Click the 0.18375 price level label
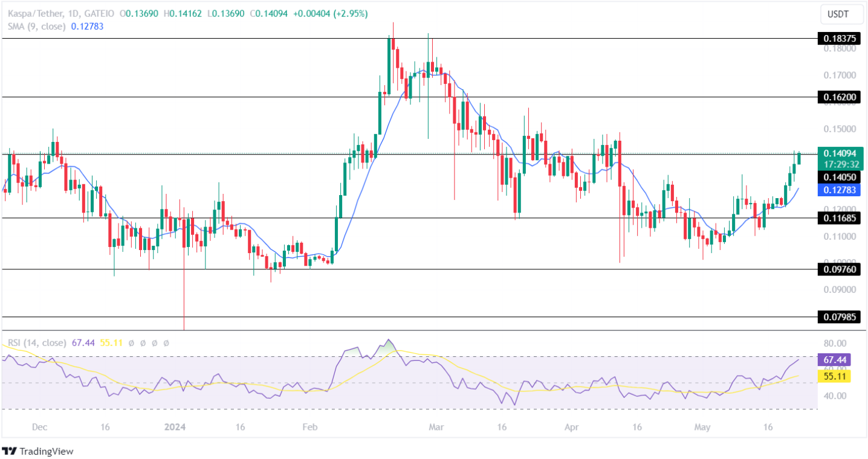 [839, 39]
